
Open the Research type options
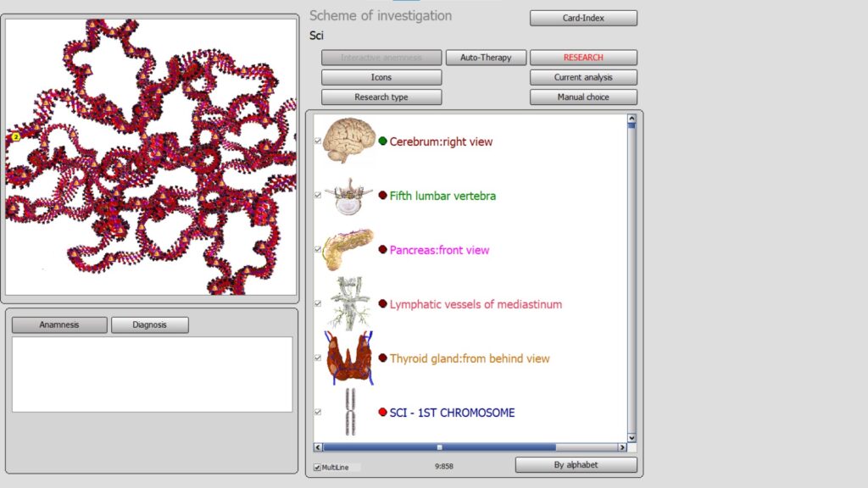coord(381,97)
